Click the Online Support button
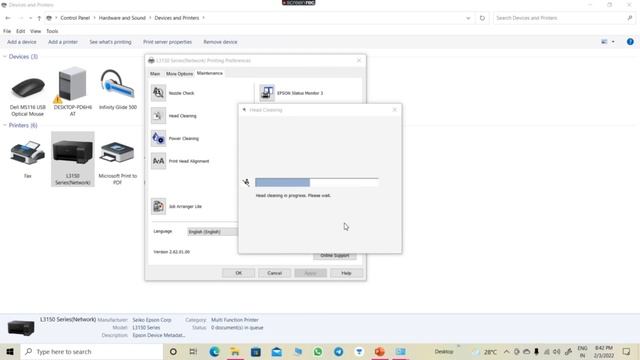This screenshot has height=360, width=640. click(335, 256)
